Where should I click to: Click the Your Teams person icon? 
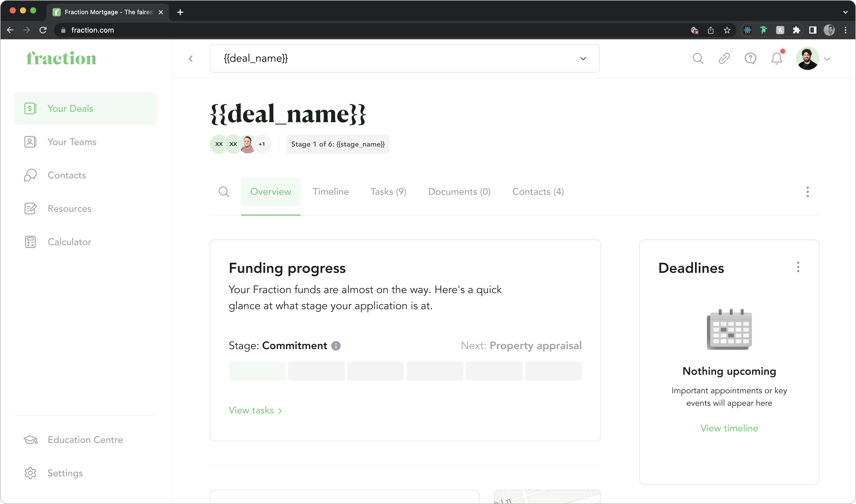click(30, 142)
